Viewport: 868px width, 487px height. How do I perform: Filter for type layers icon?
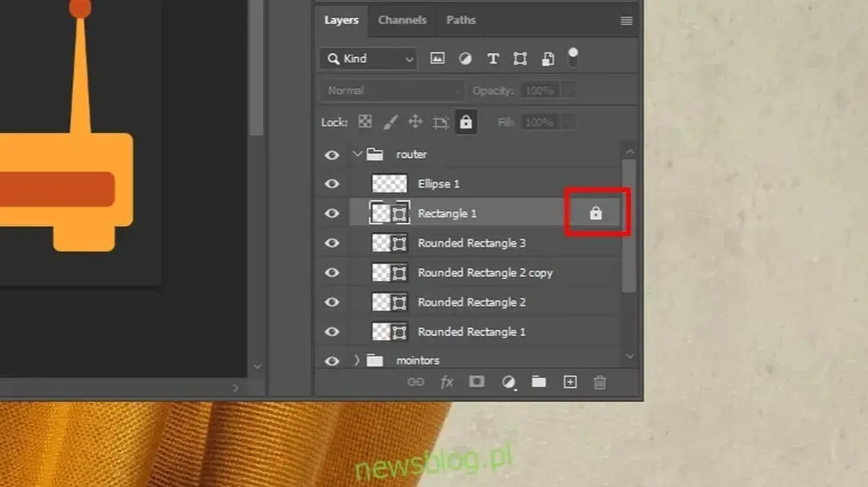(493, 59)
